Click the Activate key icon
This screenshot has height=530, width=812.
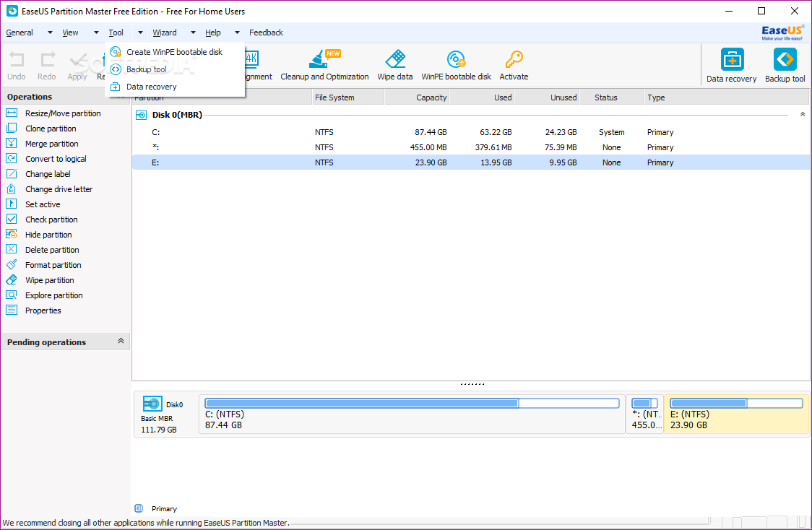tap(514, 59)
